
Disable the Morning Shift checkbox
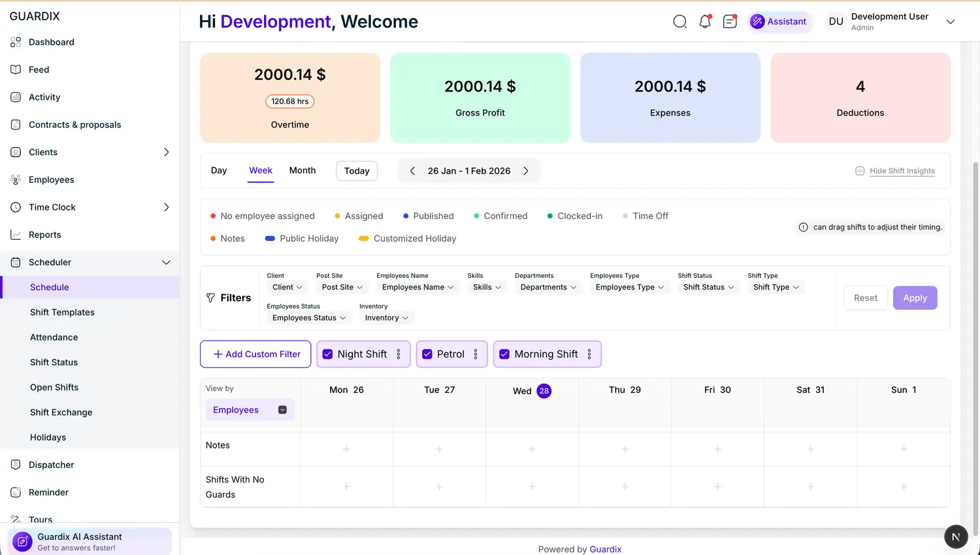click(x=504, y=354)
